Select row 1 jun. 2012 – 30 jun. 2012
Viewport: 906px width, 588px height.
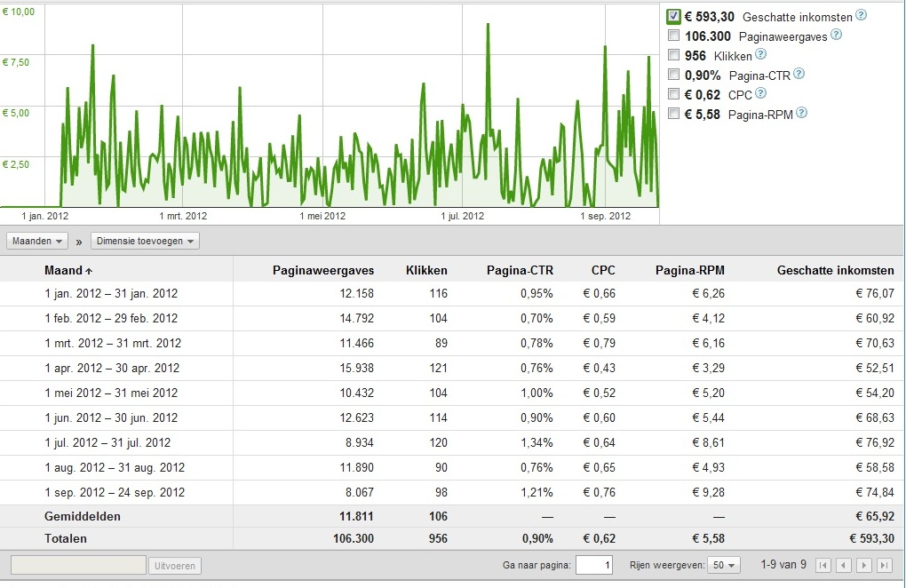(452, 417)
